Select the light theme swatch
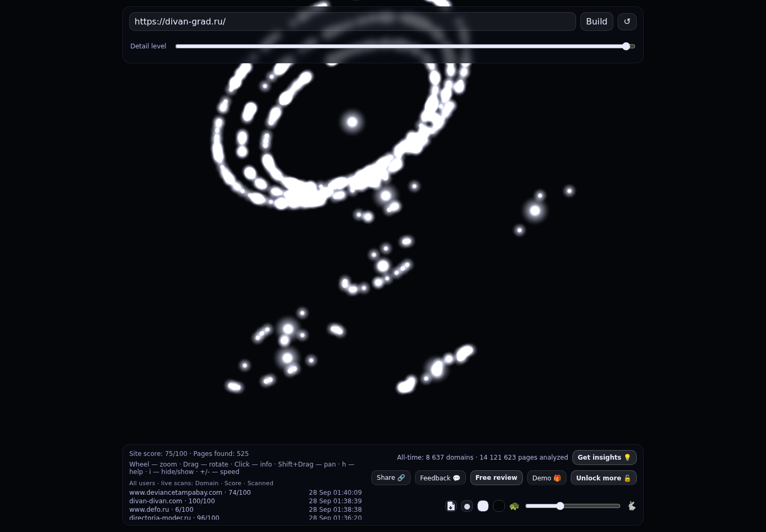766x532 pixels. (x=483, y=506)
